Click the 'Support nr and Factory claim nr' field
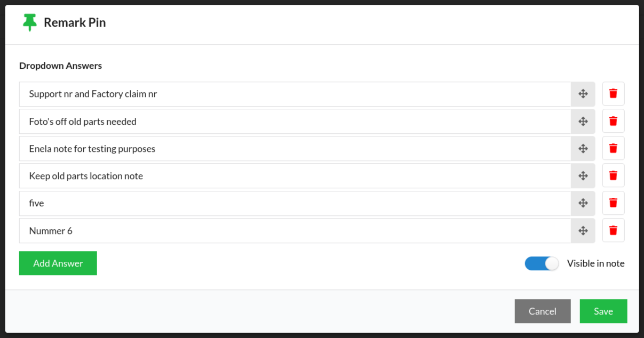The height and width of the screenshot is (338, 644). coord(295,94)
